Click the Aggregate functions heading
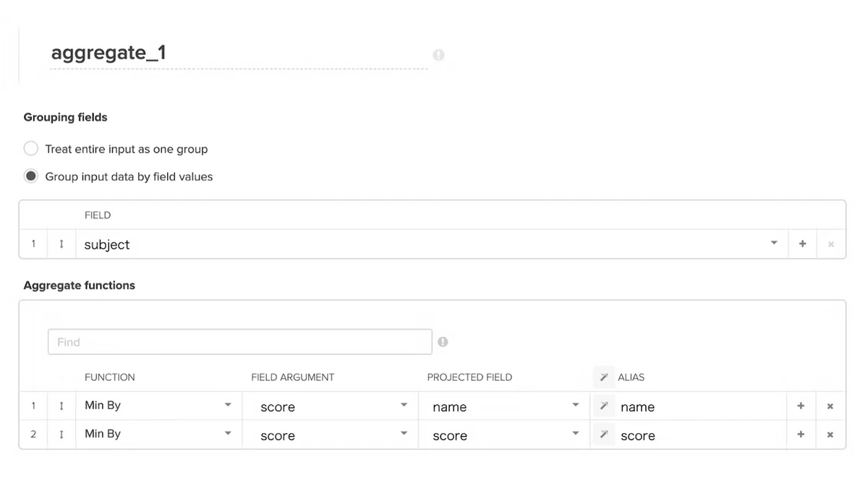 pyautogui.click(x=80, y=286)
